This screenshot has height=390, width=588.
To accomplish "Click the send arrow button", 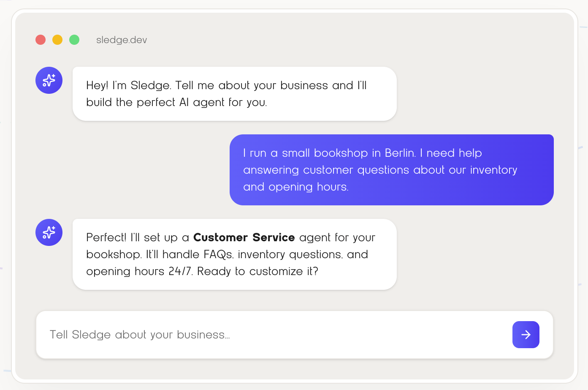I will click(526, 335).
